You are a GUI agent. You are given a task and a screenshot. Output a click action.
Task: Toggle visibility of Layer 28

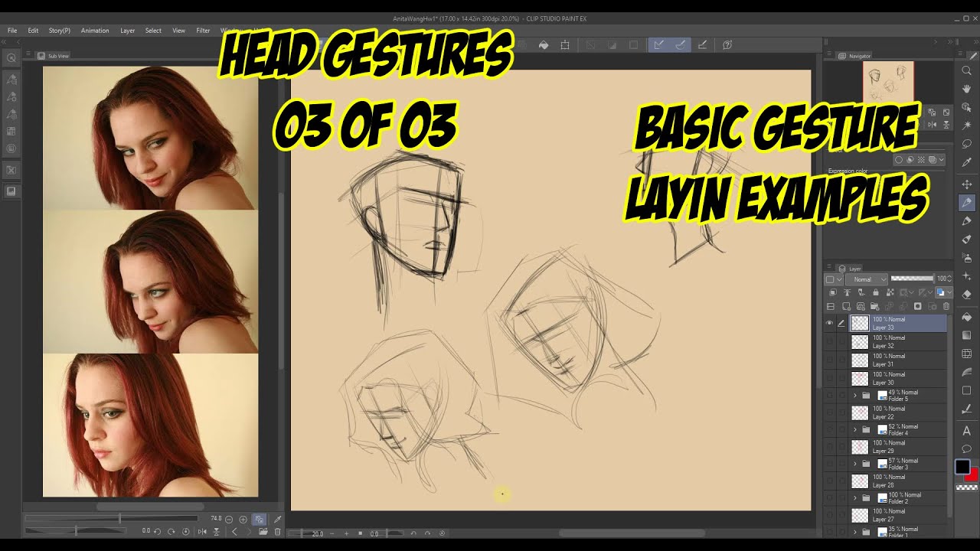pyautogui.click(x=829, y=481)
